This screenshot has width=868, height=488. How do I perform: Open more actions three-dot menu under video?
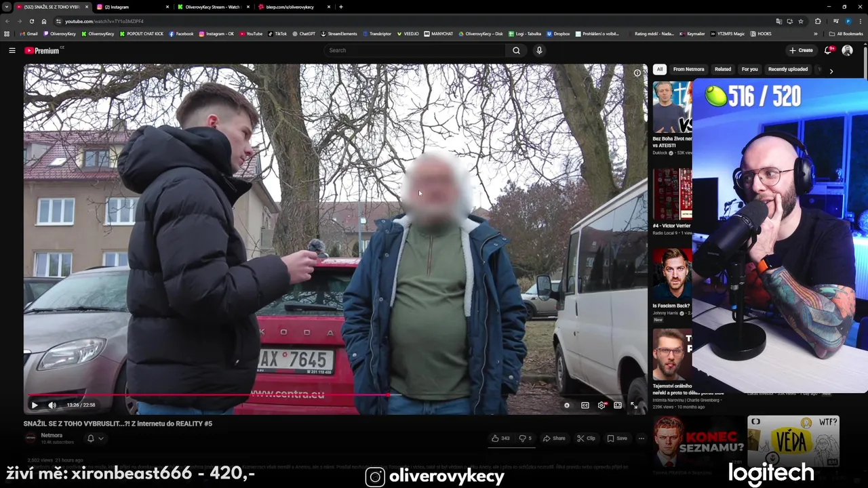pos(641,438)
